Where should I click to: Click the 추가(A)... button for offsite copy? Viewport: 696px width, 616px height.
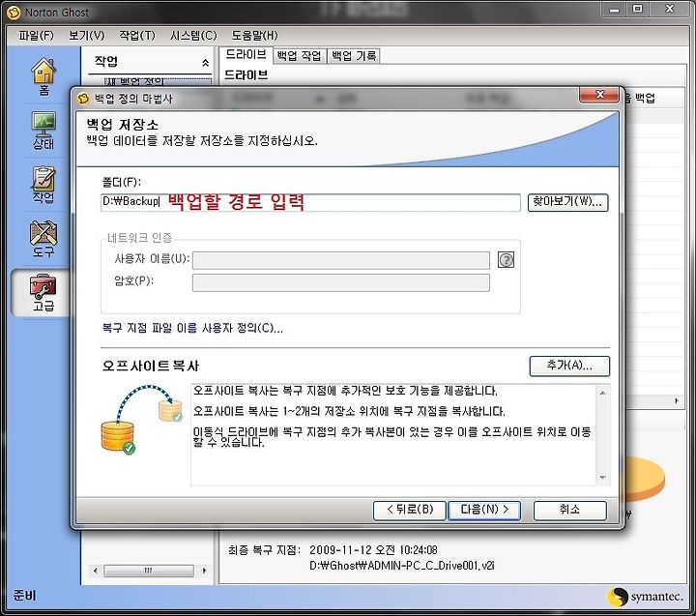569,366
